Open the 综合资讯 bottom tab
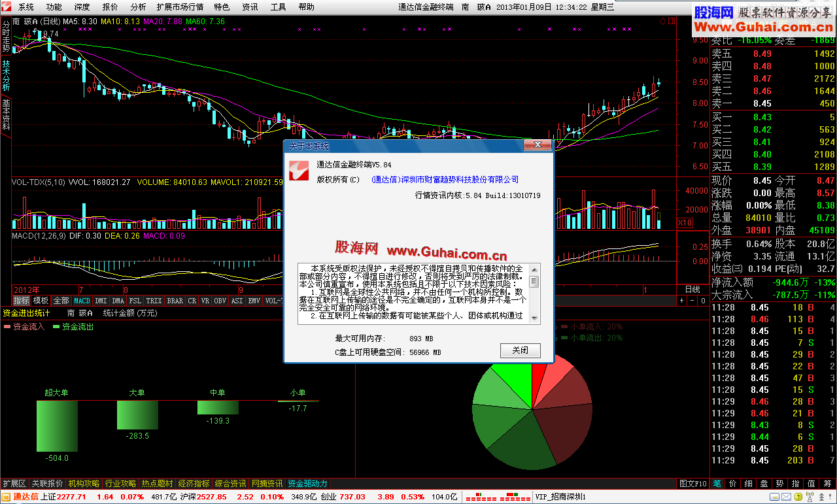 click(230, 484)
